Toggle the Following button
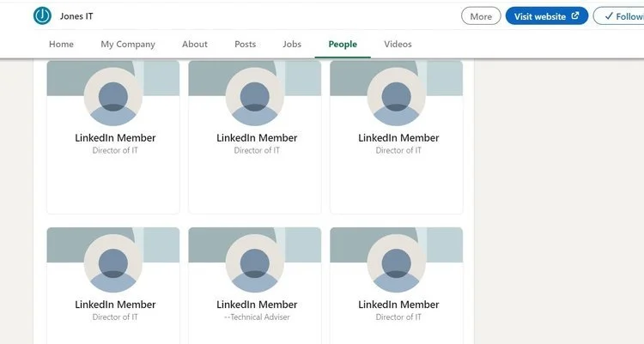 (619, 16)
